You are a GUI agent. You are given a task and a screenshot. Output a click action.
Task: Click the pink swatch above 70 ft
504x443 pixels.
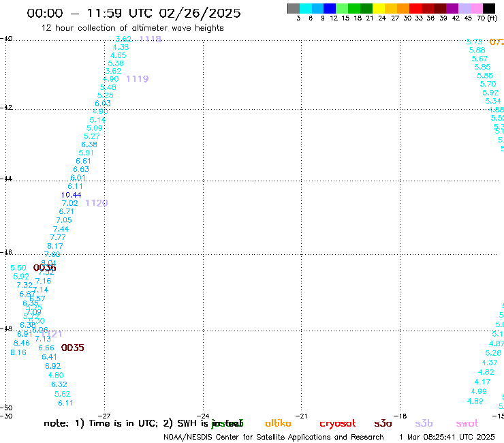[x=476, y=8]
